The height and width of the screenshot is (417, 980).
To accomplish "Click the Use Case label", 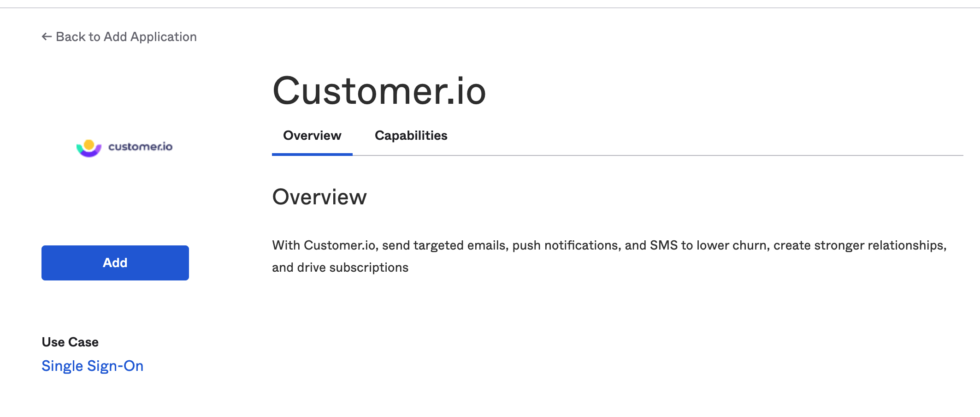I will pos(70,342).
